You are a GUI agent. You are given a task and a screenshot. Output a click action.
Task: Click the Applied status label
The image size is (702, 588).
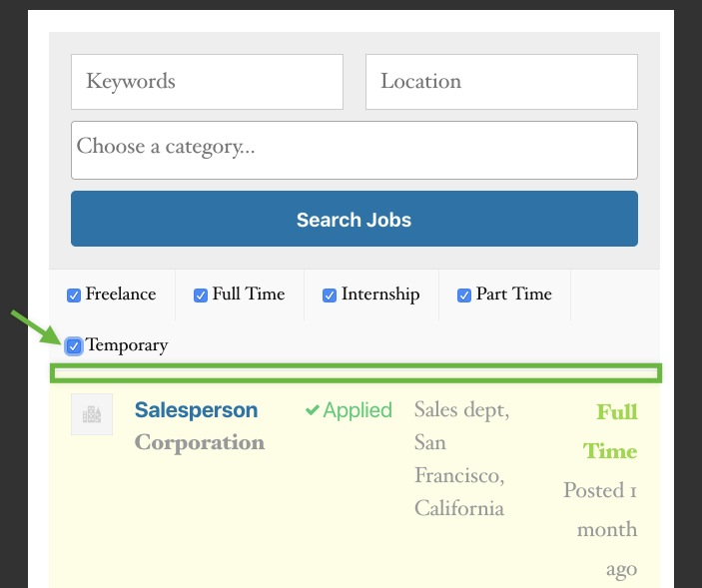(357, 410)
